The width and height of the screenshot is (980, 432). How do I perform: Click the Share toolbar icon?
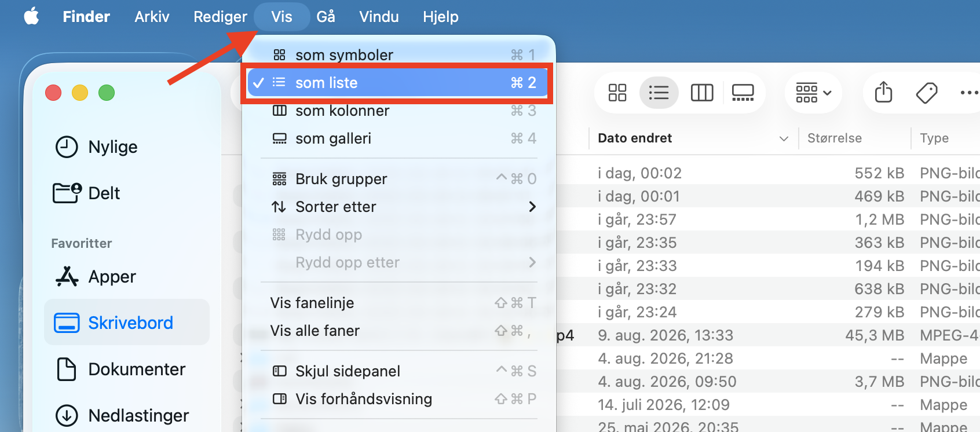(883, 93)
